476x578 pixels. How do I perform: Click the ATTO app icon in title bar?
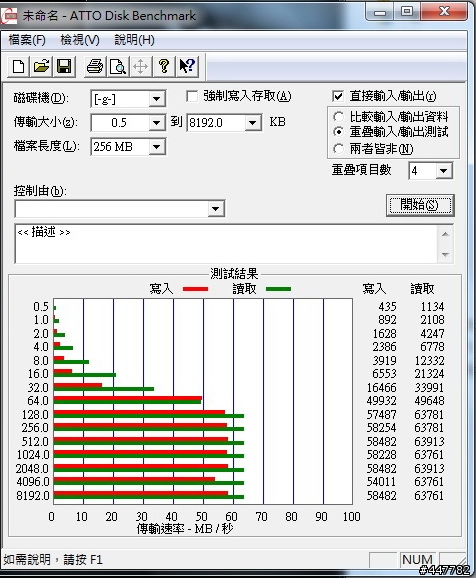9,15
